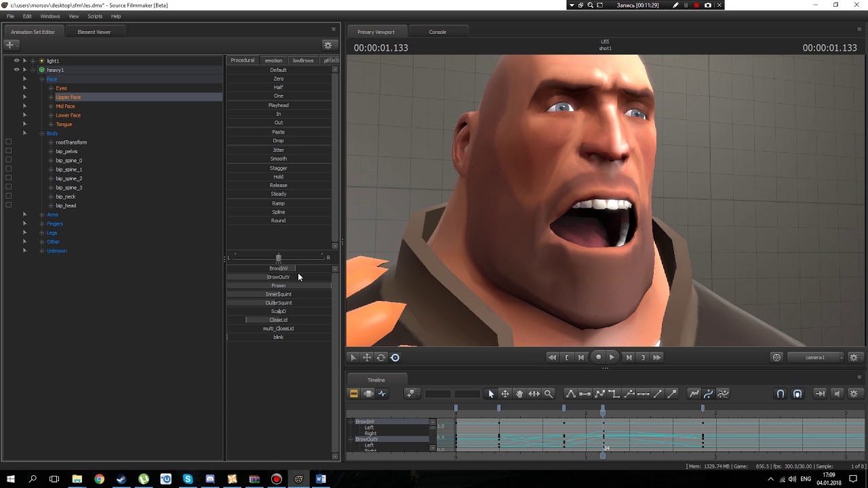Set linear tangent type on keys
Viewport: 868px width, 488px height.
click(x=599, y=394)
